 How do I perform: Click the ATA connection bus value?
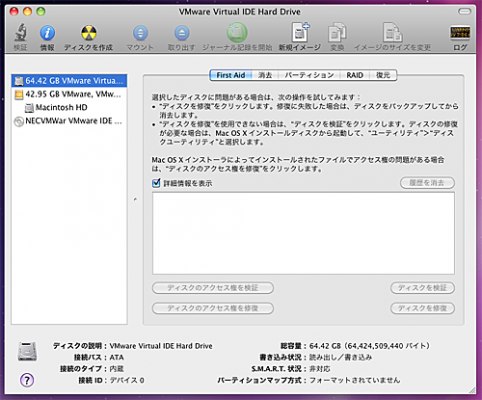click(x=117, y=357)
